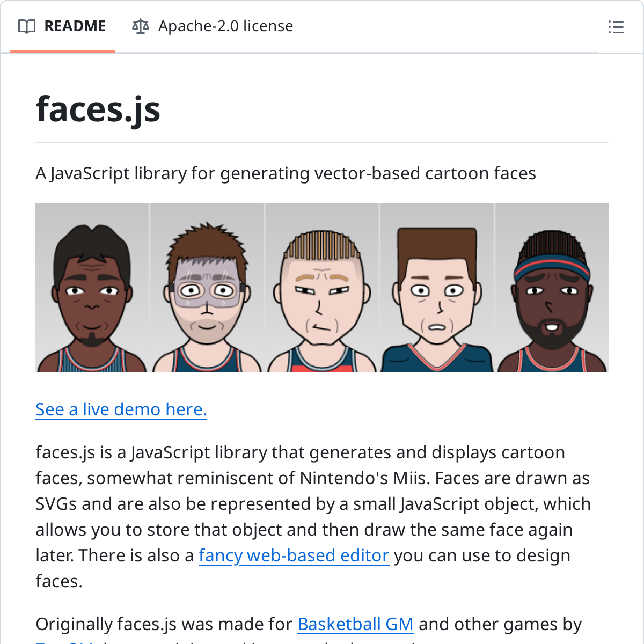Screen dimensions: 644x644
Task: Click the faces.js main heading
Action: click(98, 109)
